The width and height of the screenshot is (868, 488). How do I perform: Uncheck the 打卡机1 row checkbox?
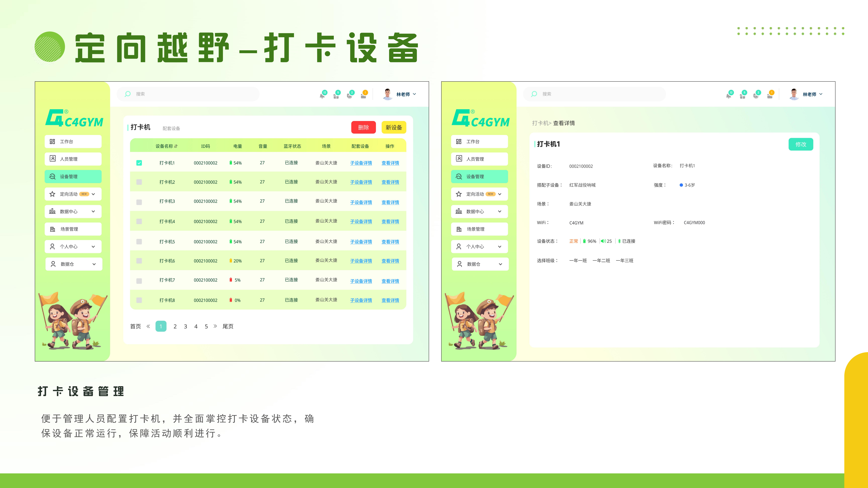139,163
